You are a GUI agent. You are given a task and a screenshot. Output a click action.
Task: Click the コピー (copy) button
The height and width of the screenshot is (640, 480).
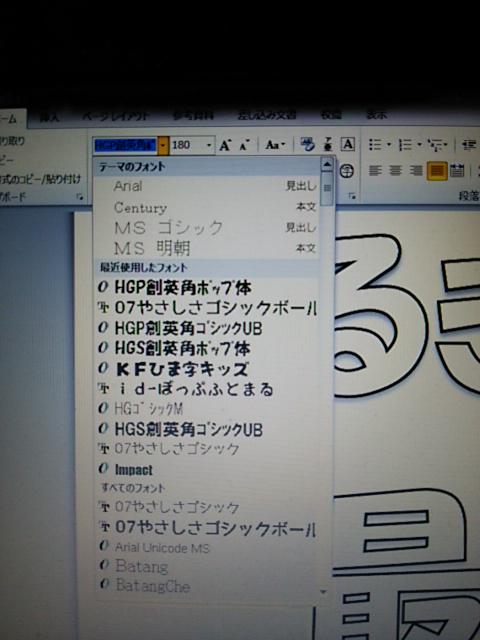tap(7, 160)
